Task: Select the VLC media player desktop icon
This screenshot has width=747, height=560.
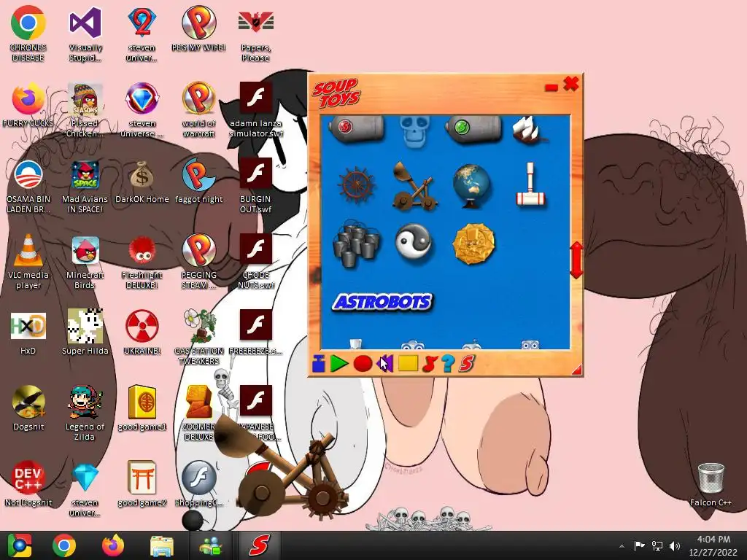Action: click(28, 261)
